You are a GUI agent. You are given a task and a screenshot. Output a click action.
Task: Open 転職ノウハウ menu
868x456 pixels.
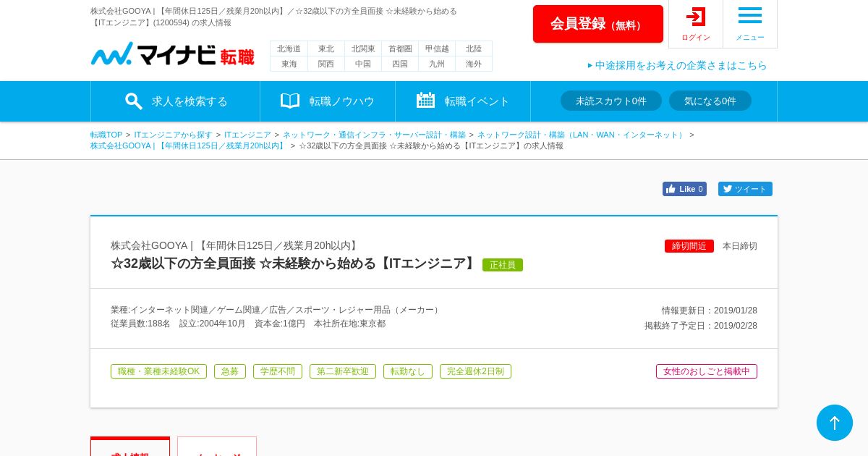click(x=328, y=101)
